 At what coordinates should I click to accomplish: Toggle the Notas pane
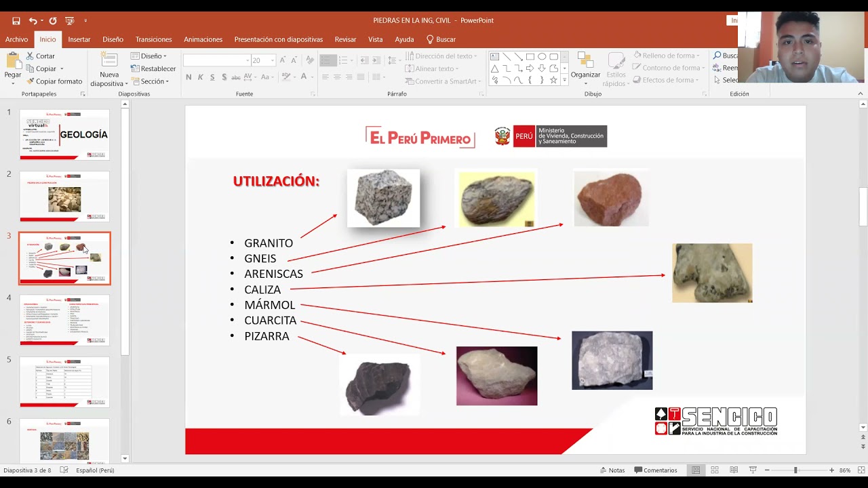point(612,470)
